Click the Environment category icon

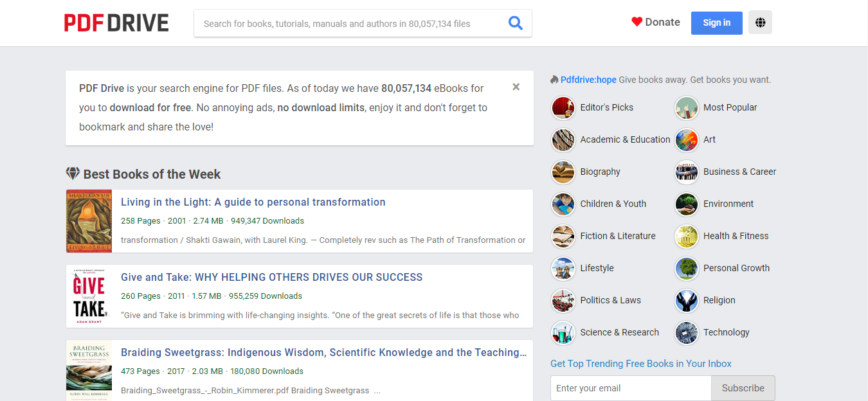point(687,204)
